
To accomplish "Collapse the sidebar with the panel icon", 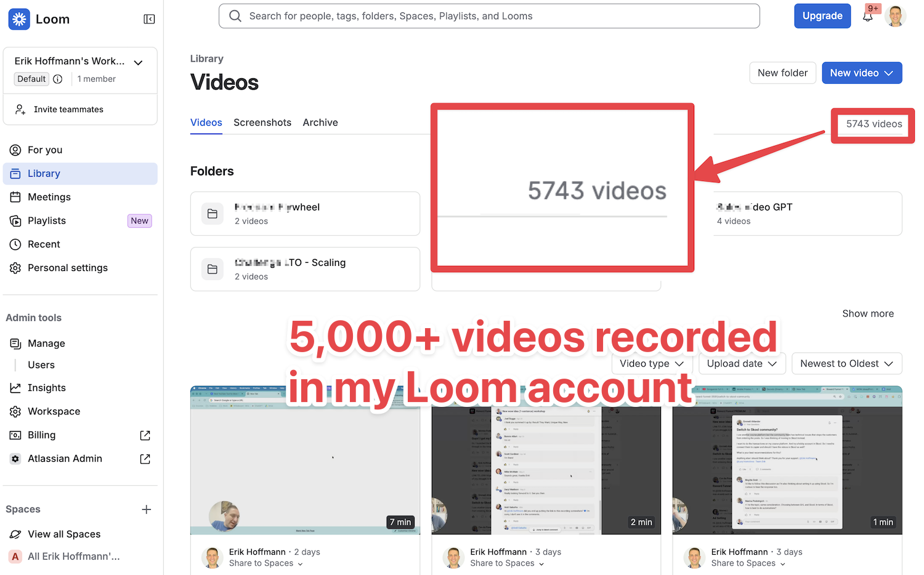I will (149, 19).
